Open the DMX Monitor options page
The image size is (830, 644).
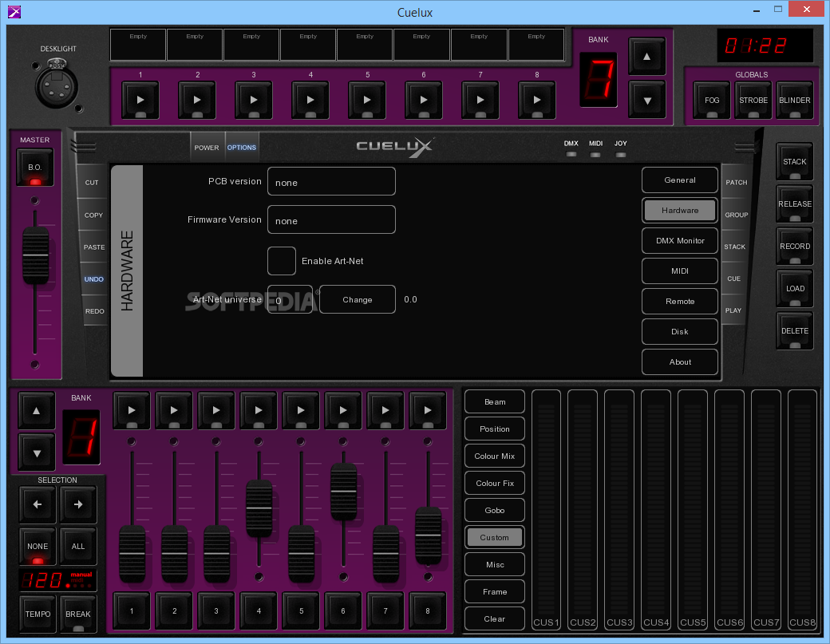[x=680, y=241]
